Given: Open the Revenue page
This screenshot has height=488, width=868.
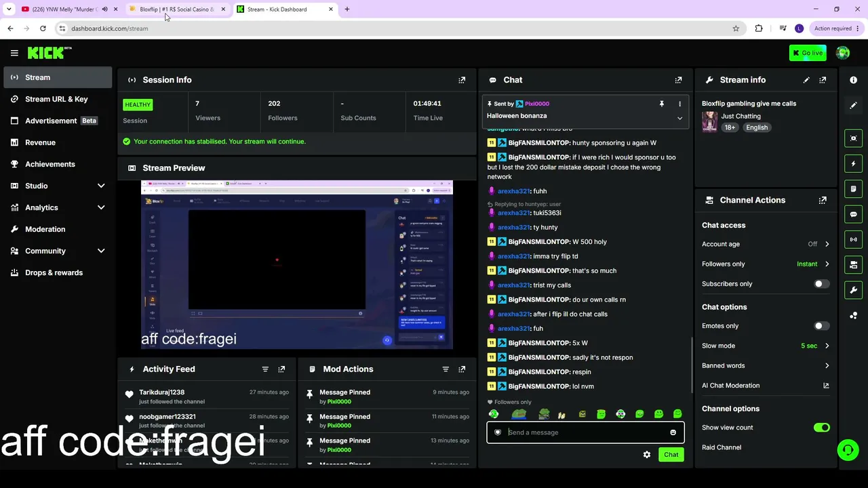Looking at the screenshot, I should 58,142.
